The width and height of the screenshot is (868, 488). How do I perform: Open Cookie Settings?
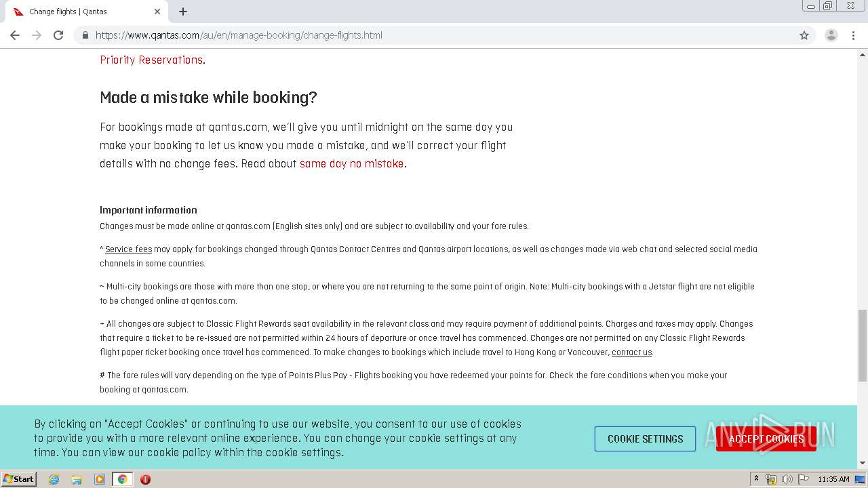tap(645, 439)
